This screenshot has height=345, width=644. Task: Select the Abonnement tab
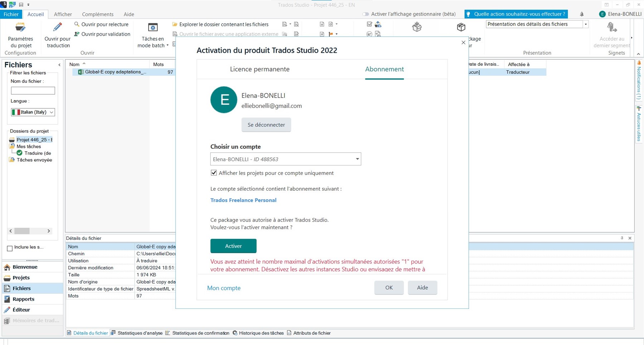(384, 69)
